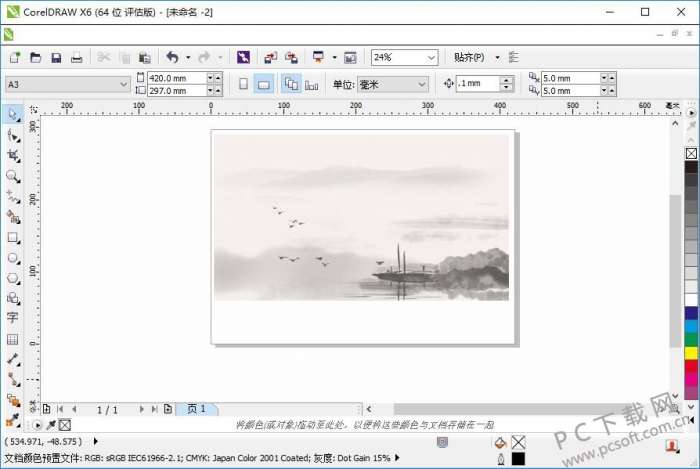Go to the last page button
The width and height of the screenshot is (700, 469).
click(x=154, y=409)
